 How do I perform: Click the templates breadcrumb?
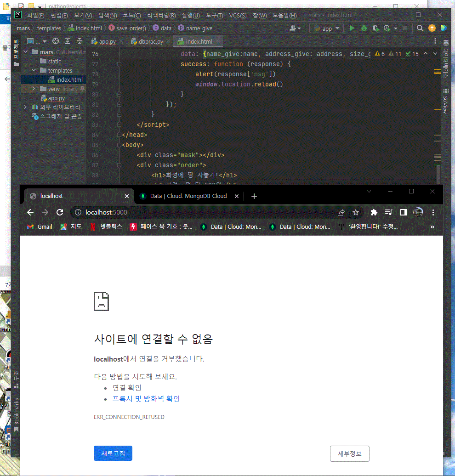pyautogui.click(x=49, y=28)
